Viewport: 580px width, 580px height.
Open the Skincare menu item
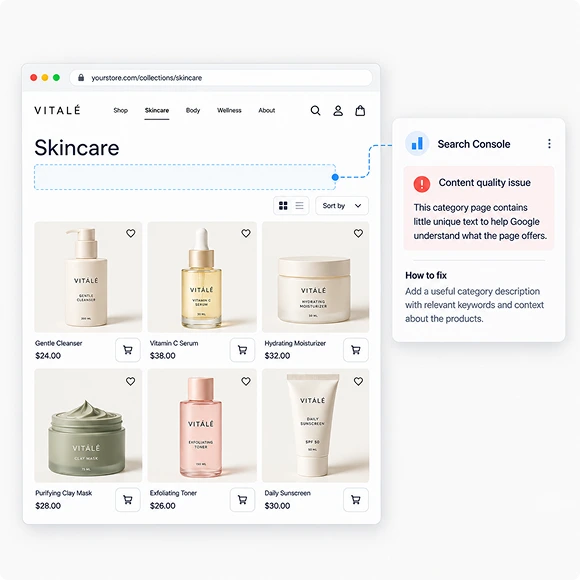(x=157, y=110)
